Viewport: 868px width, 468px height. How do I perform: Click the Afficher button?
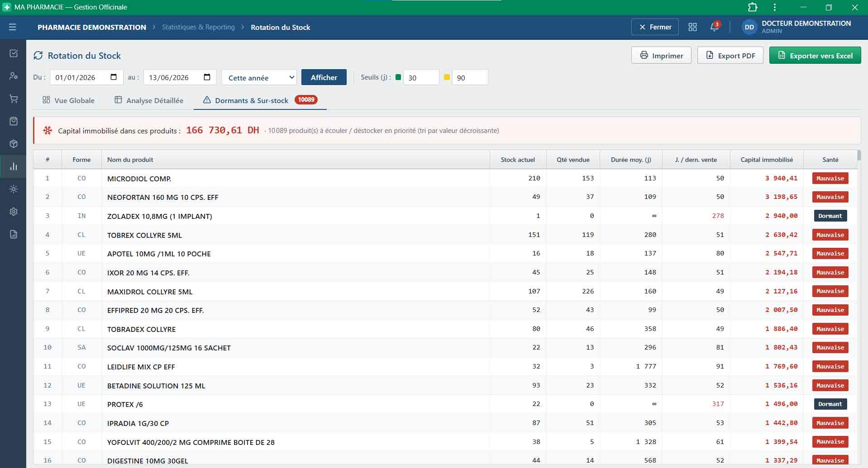324,77
